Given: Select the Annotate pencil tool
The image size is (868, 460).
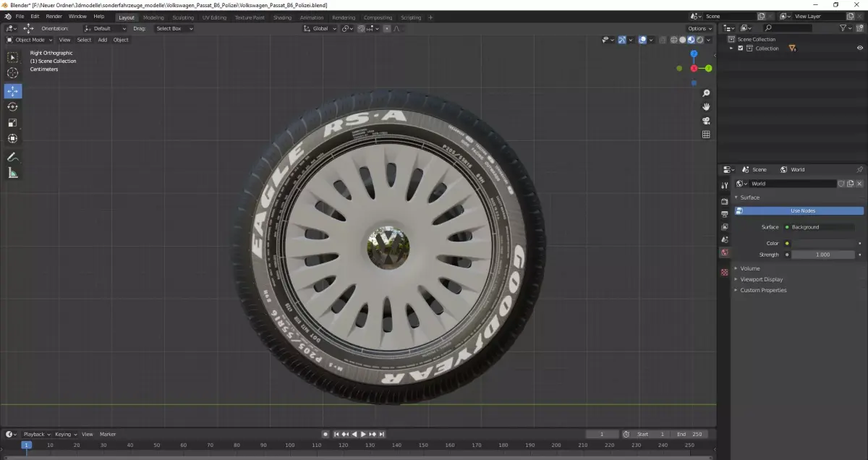Looking at the screenshot, I should click(x=12, y=157).
